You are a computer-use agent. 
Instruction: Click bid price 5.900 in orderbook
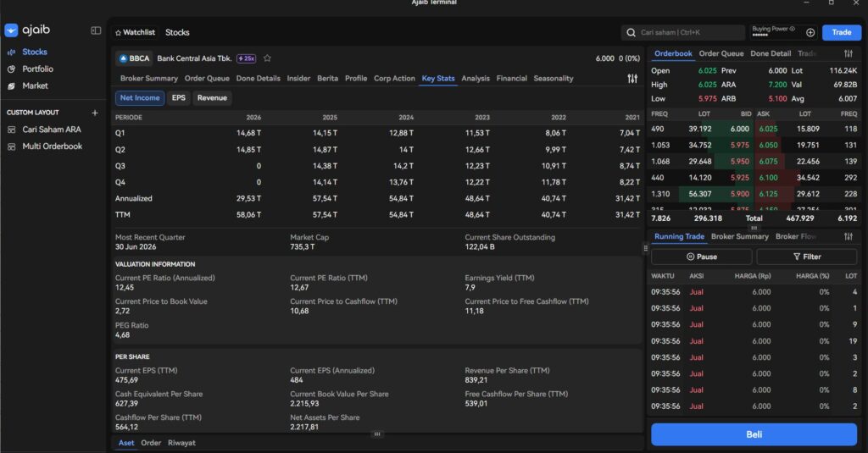coord(739,194)
